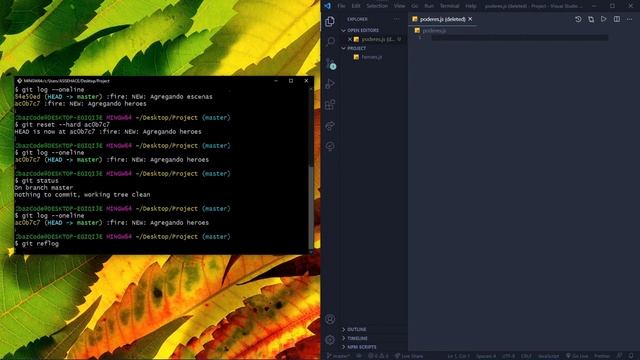
Task: Open the Selection menu
Action: coord(377,6)
